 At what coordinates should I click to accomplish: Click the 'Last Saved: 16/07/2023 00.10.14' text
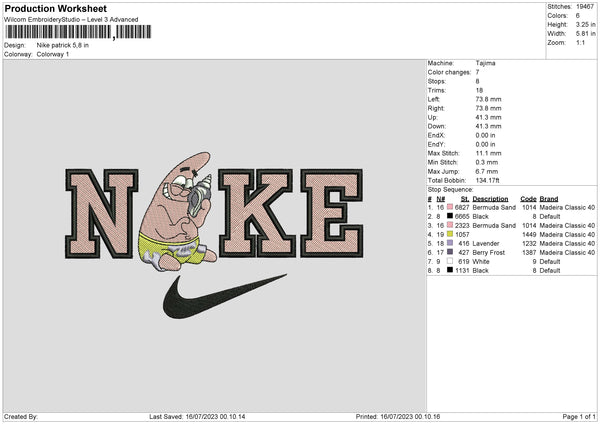(x=197, y=416)
